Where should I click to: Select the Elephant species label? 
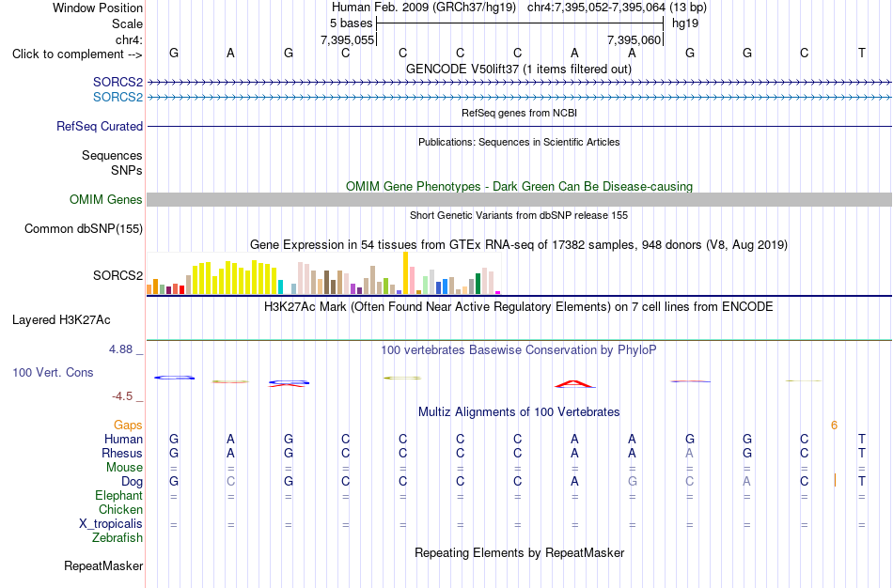tap(118, 495)
